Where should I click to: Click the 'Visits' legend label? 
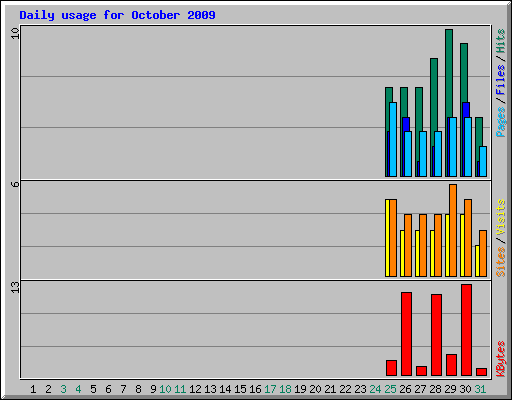tap(500, 218)
